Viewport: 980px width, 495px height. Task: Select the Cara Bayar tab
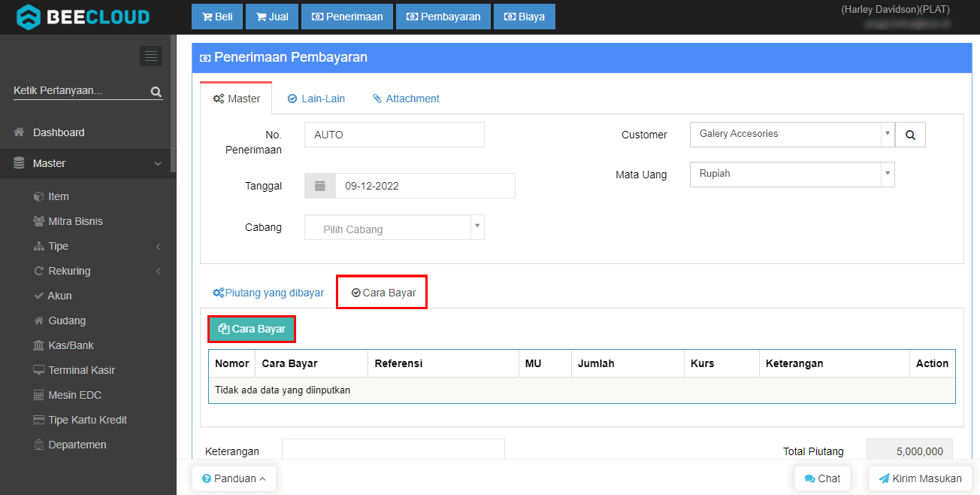pos(383,293)
